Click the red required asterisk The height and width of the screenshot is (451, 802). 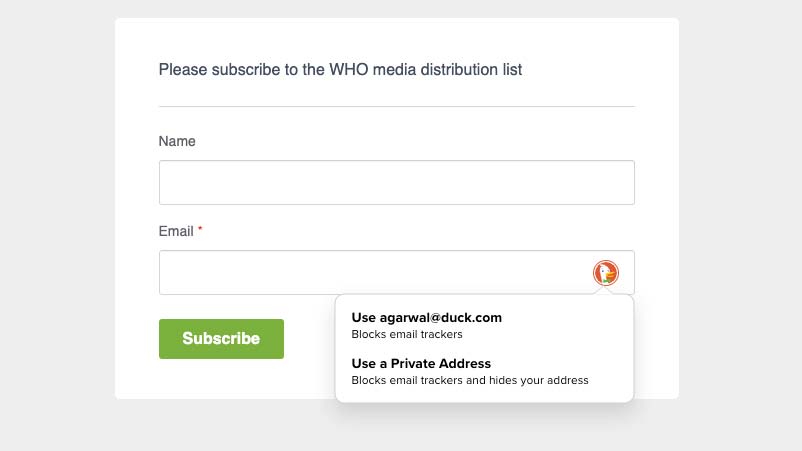[200, 230]
